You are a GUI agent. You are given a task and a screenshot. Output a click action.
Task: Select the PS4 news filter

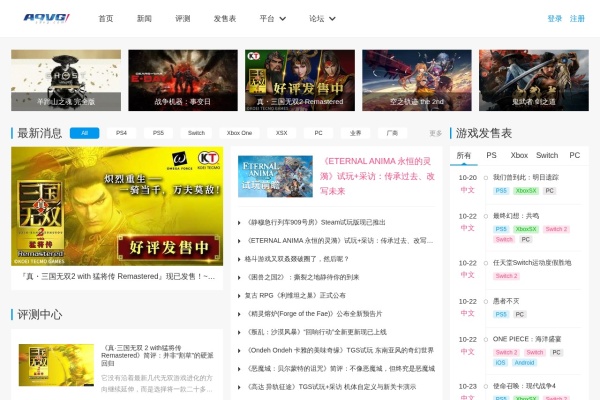click(121, 133)
